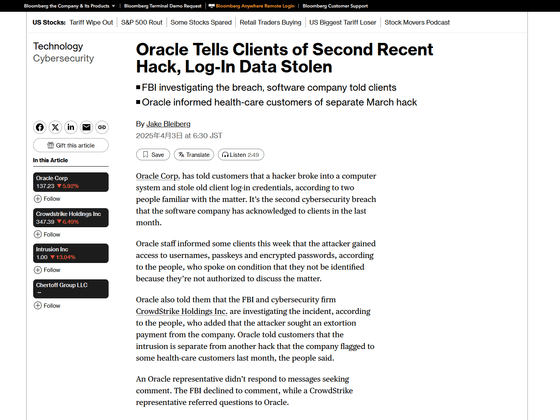This screenshot has height=420, width=560.
Task: Open Crowdstrike Holdings Inc stock card
Action: coord(71,218)
